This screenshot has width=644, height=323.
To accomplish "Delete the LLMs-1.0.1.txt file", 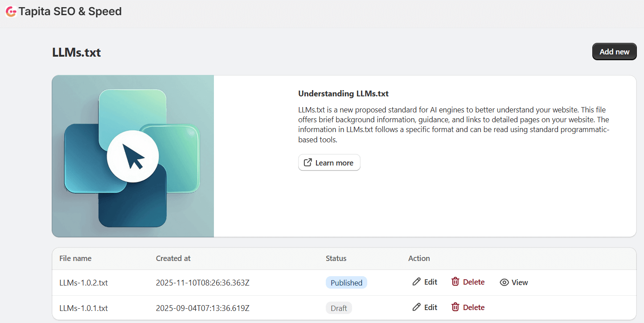I will [x=468, y=307].
